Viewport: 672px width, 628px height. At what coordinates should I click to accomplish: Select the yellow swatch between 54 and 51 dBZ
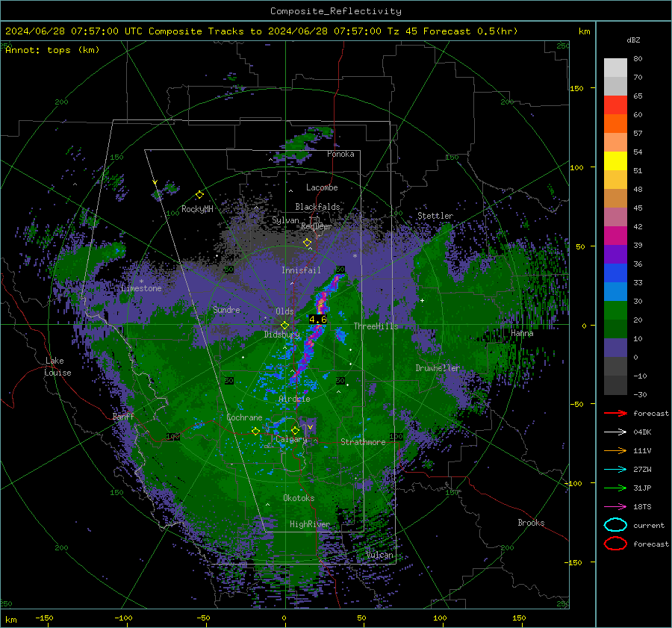pyautogui.click(x=615, y=161)
